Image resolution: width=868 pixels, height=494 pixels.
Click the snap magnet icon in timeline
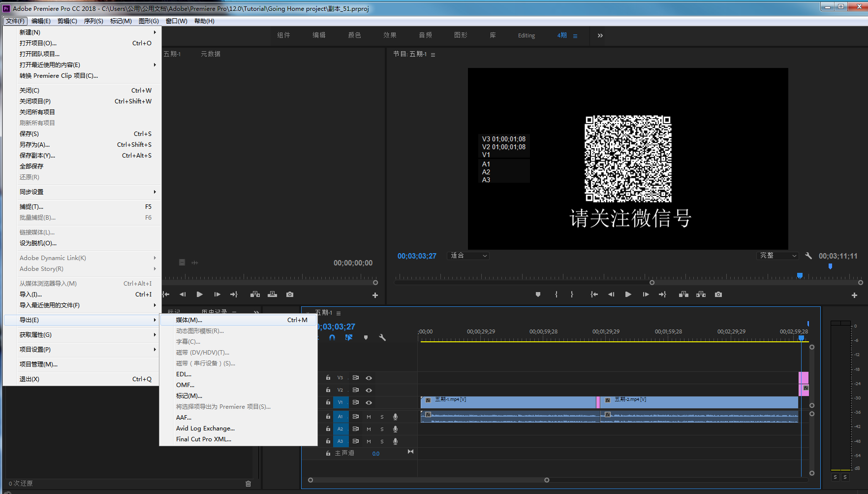coord(332,338)
